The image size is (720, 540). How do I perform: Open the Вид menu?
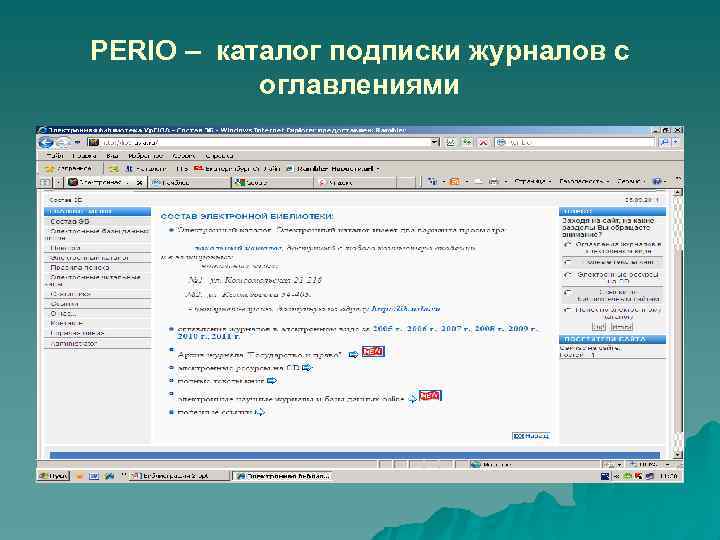tap(112, 156)
